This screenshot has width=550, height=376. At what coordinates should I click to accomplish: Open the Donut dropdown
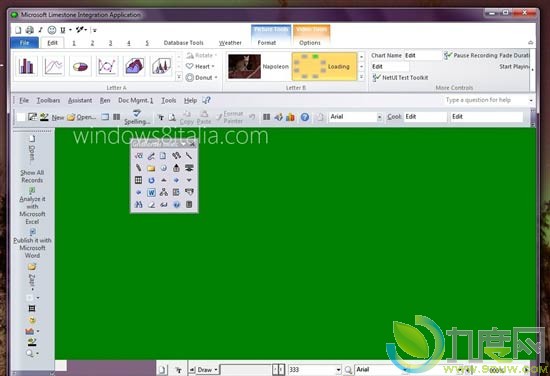coord(202,78)
